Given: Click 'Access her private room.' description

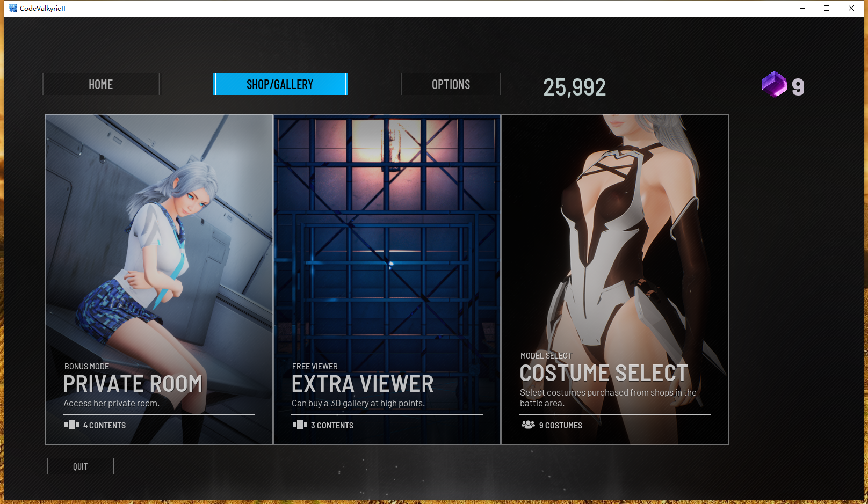Looking at the screenshot, I should pyautogui.click(x=111, y=404).
